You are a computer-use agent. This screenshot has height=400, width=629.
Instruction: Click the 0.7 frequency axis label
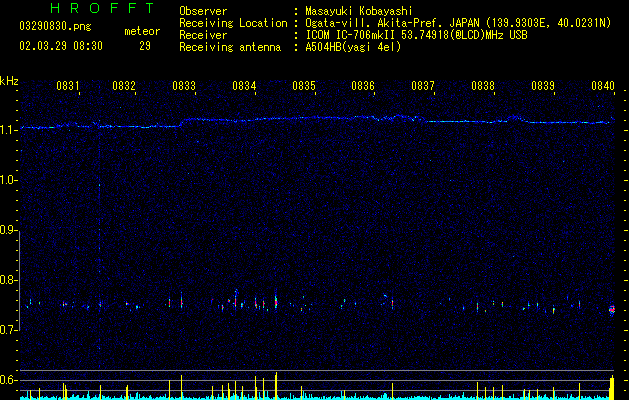tap(9, 330)
